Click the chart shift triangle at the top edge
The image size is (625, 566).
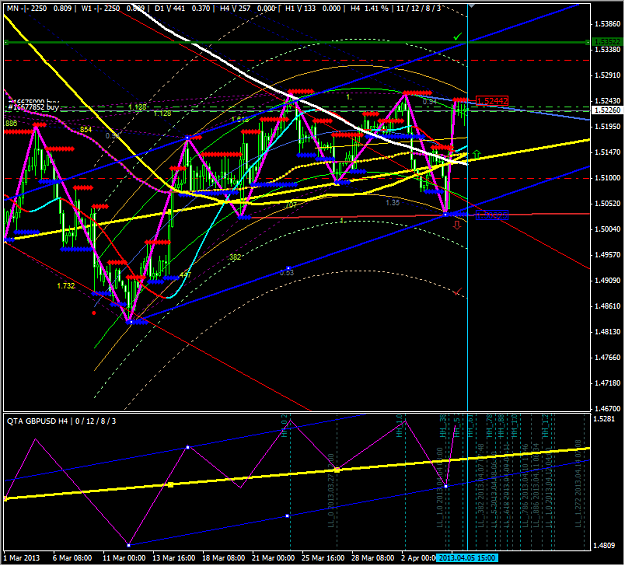tap(472, 6)
